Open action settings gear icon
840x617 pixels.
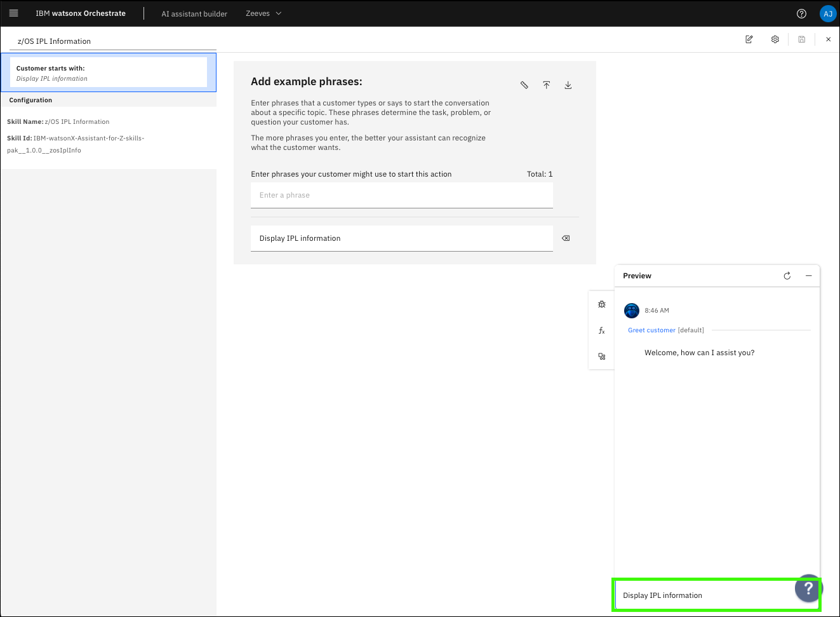pos(775,39)
